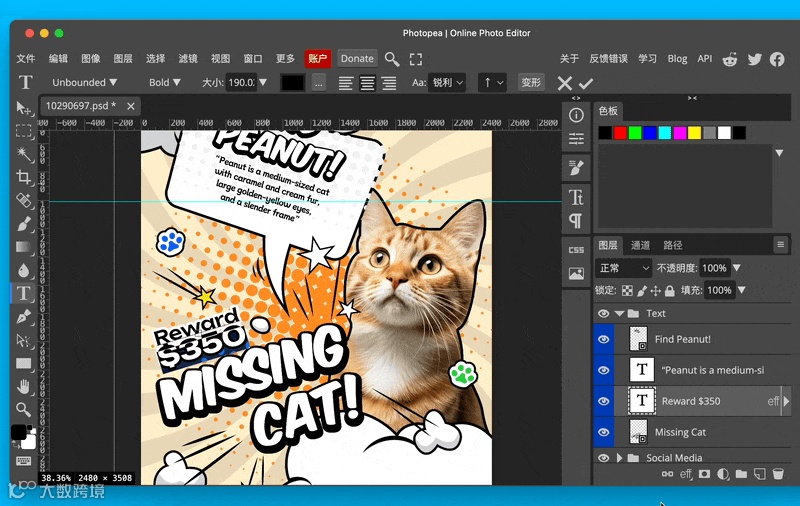This screenshot has height=506, width=800.
Task: Open the 滤镜 menu
Action: tap(187, 59)
